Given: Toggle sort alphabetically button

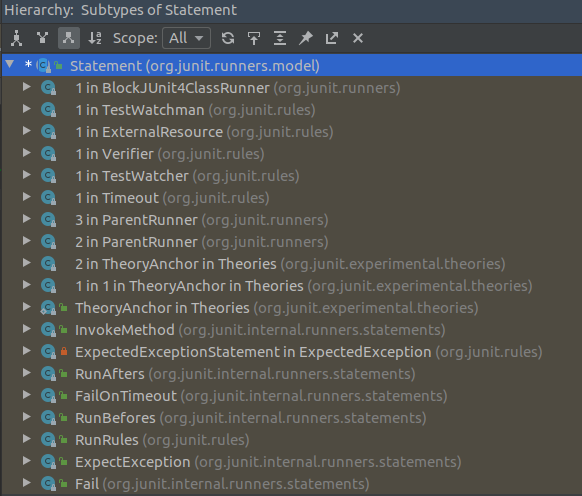Looking at the screenshot, I should tap(95, 38).
